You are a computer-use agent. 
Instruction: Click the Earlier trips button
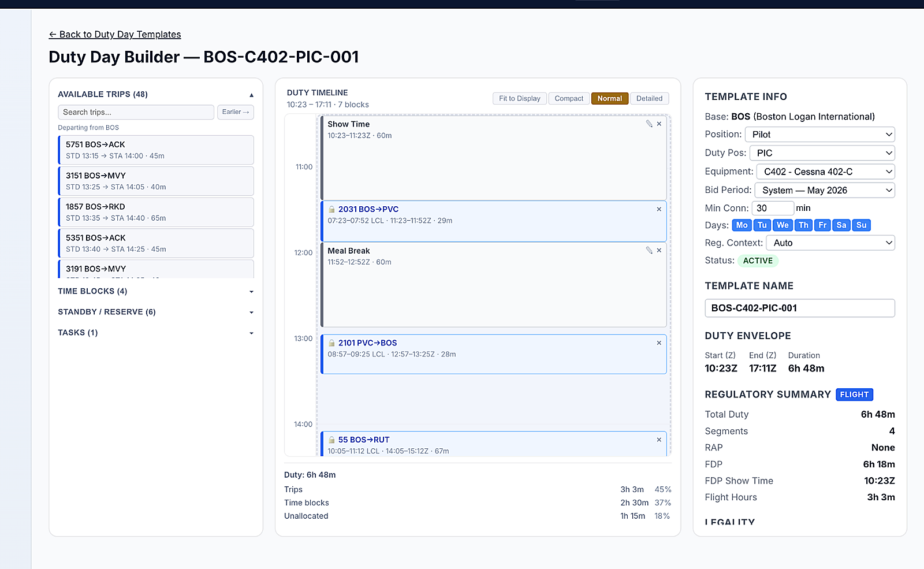pyautogui.click(x=235, y=112)
